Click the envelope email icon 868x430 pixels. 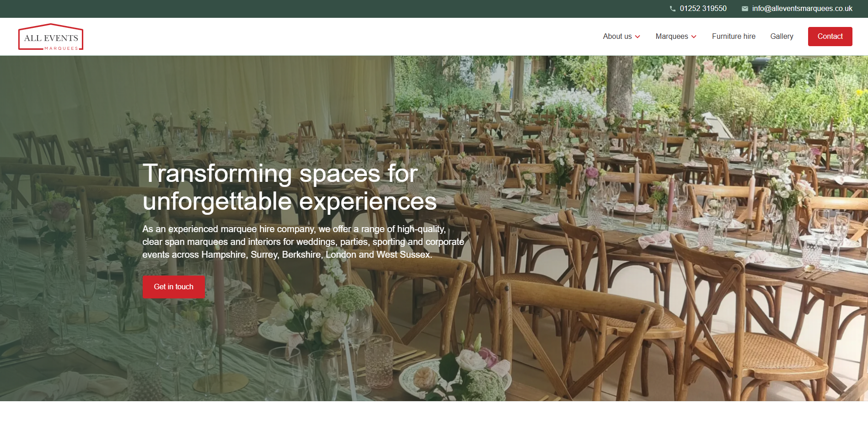point(745,9)
